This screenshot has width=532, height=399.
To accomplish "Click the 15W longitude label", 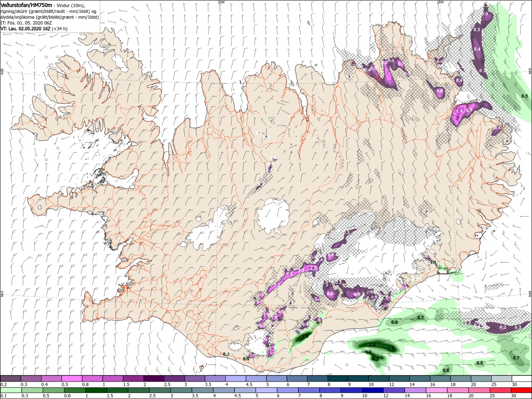I will point(440,2).
